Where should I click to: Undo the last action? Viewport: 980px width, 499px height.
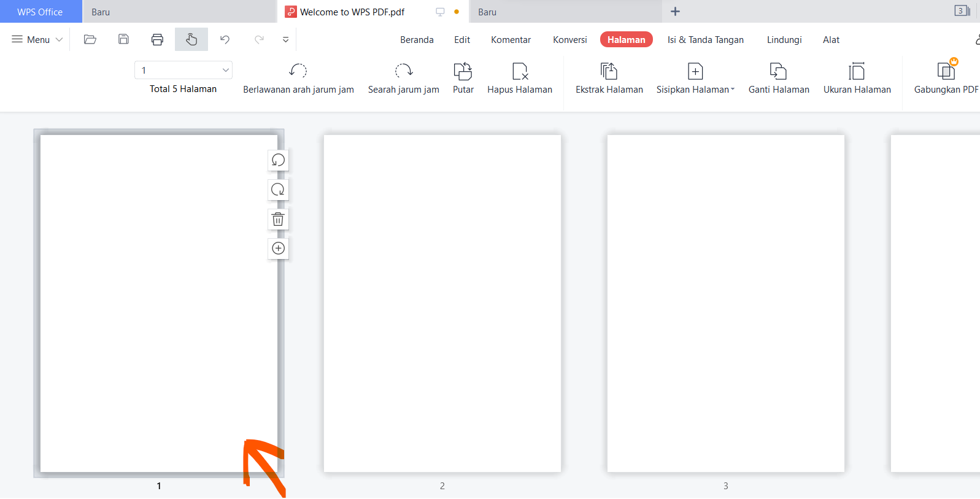pos(225,39)
